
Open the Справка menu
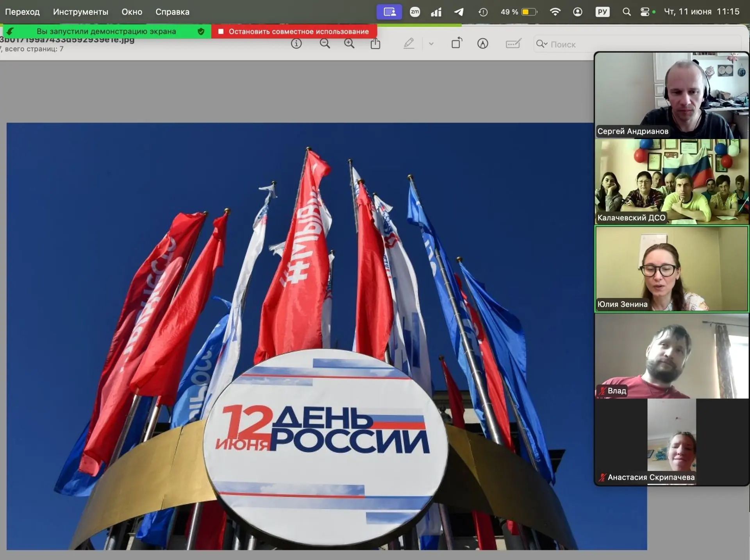tap(172, 12)
